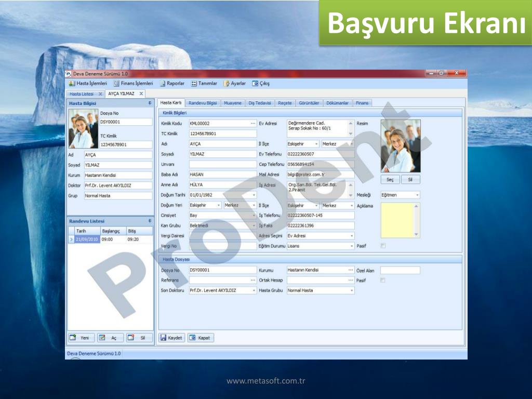
Task: Click the İş Adresi scrollbar
Action: pos(351,190)
